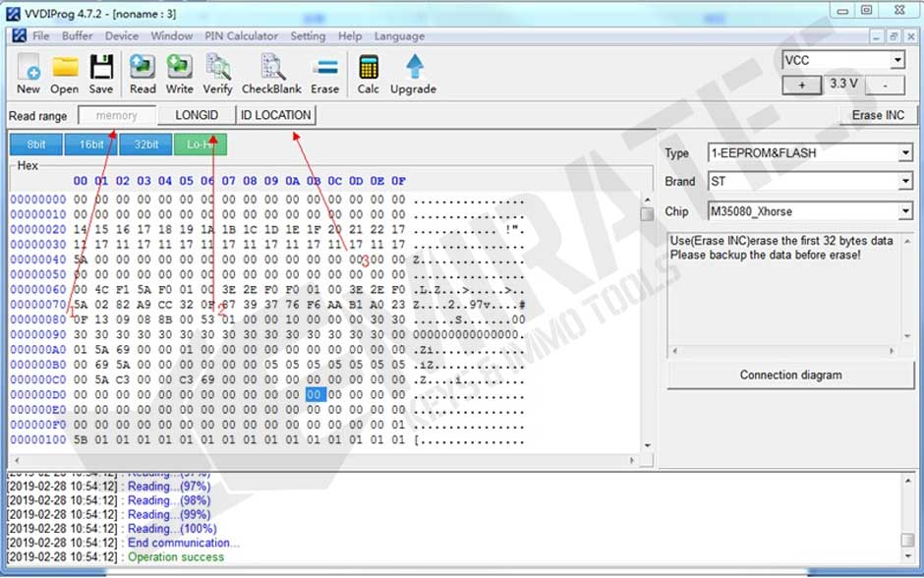924x578 pixels.
Task: Open the Buffer menu
Action: pyautogui.click(x=78, y=36)
